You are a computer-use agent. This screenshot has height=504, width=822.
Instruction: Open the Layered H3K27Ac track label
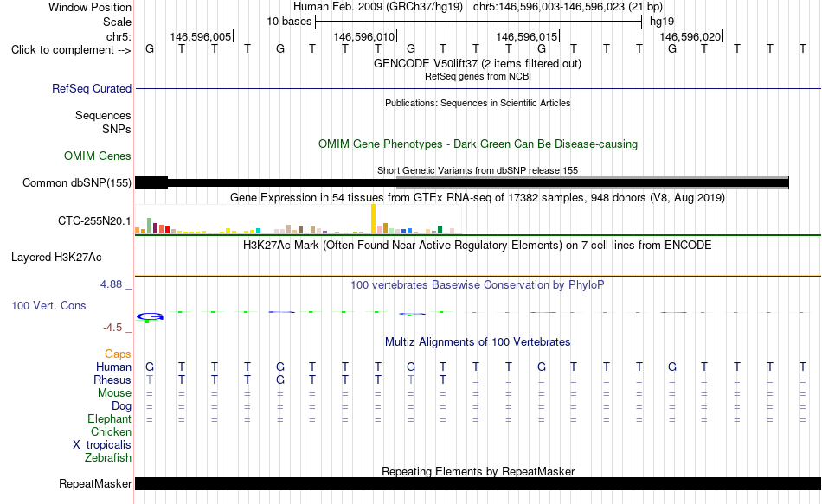tap(56, 258)
